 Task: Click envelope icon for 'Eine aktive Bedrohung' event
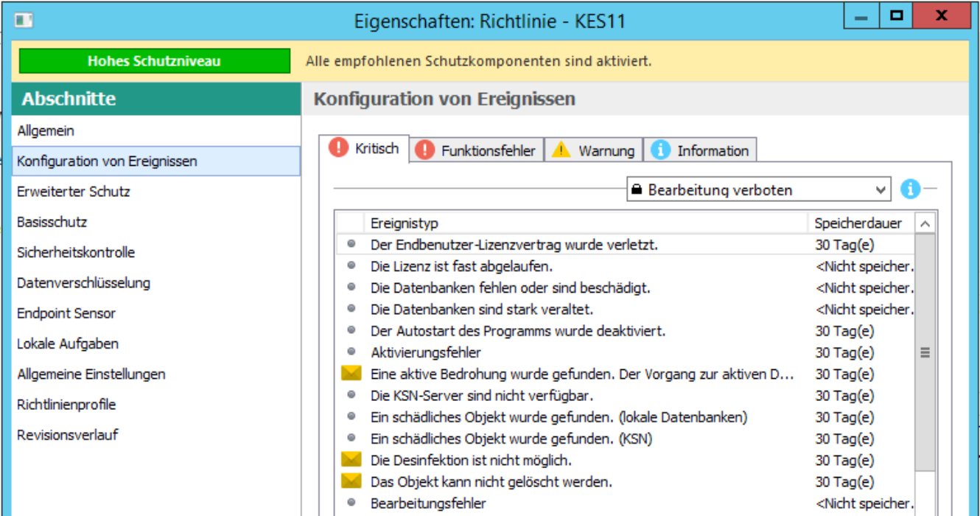pyautogui.click(x=351, y=374)
